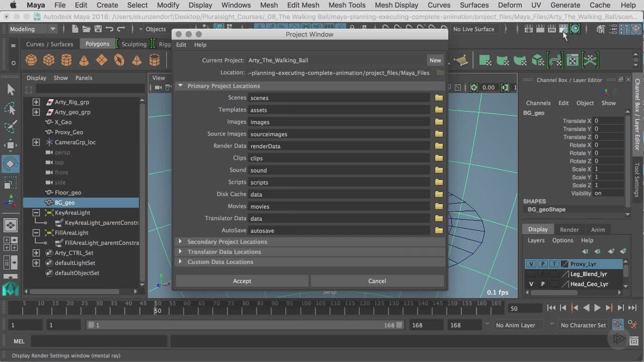Image resolution: width=644 pixels, height=362 pixels.
Task: Create a polygon cone from the shelf
Action: click(x=84, y=60)
